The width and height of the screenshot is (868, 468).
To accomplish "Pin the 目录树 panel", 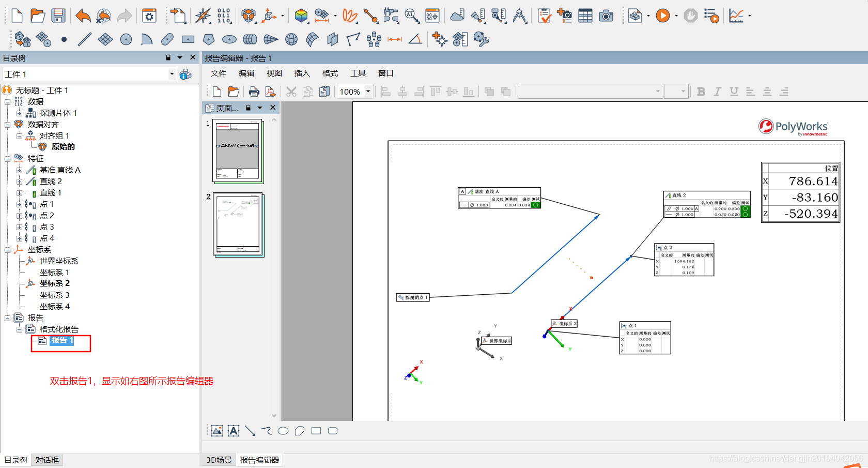I will point(168,57).
